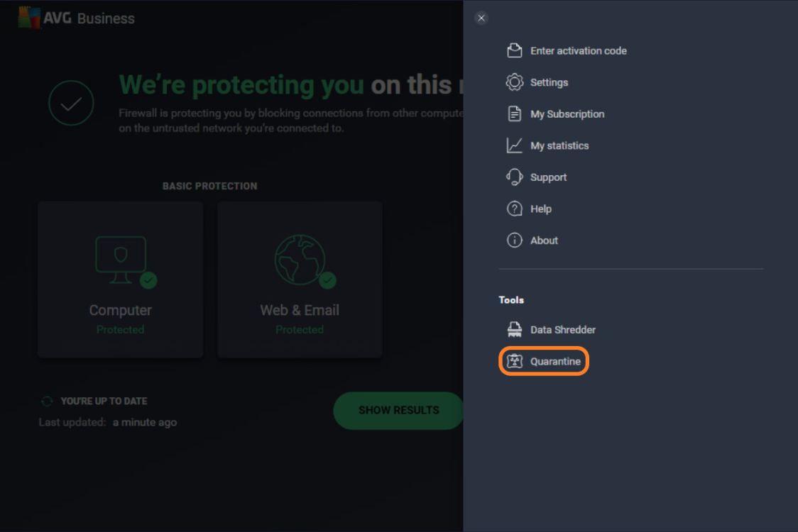Click the SHOW RESULTS button
The width and height of the screenshot is (798, 532).
pyautogui.click(x=398, y=411)
